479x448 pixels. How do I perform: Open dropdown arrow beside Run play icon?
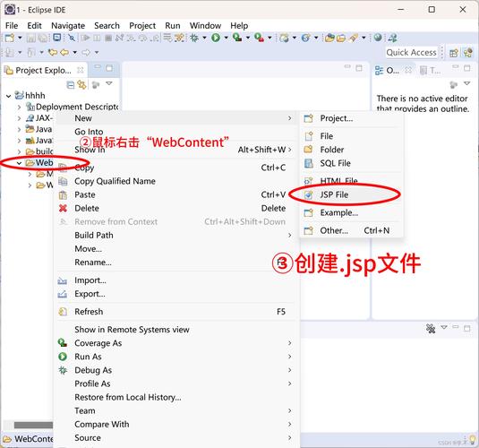click(x=226, y=38)
